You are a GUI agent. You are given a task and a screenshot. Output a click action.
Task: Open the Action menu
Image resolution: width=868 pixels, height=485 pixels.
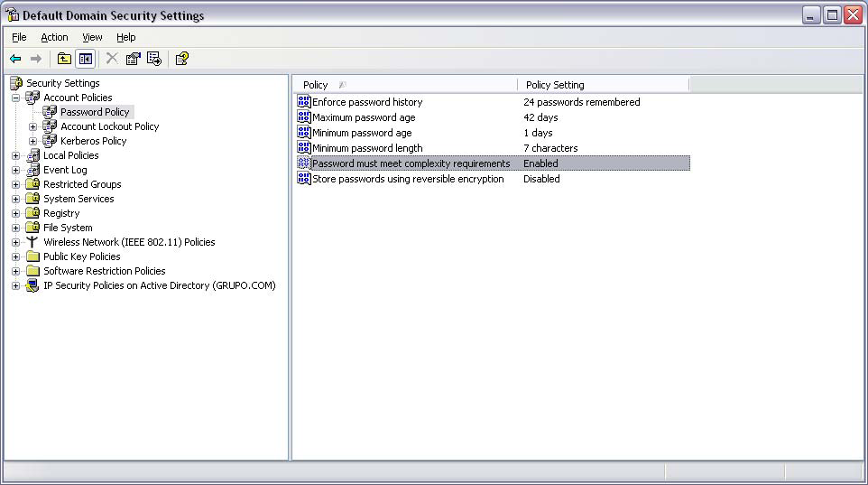click(54, 37)
